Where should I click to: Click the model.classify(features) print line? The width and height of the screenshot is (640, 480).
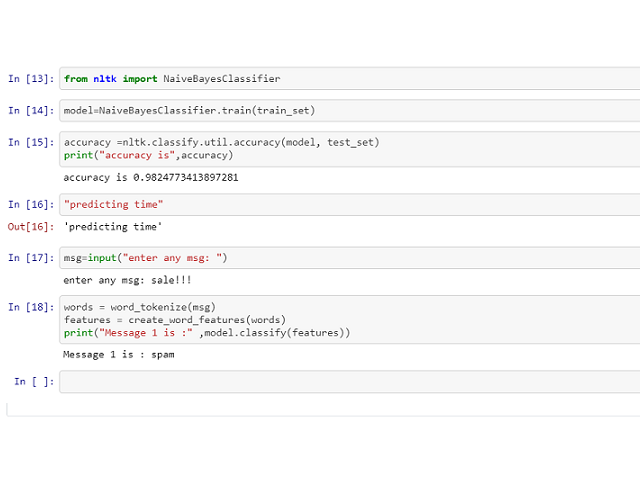pyautogui.click(x=207, y=332)
